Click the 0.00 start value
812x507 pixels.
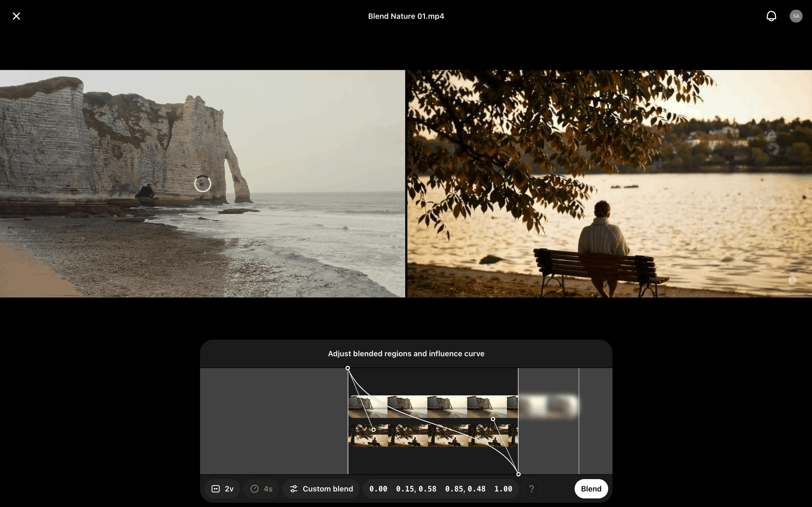378,488
